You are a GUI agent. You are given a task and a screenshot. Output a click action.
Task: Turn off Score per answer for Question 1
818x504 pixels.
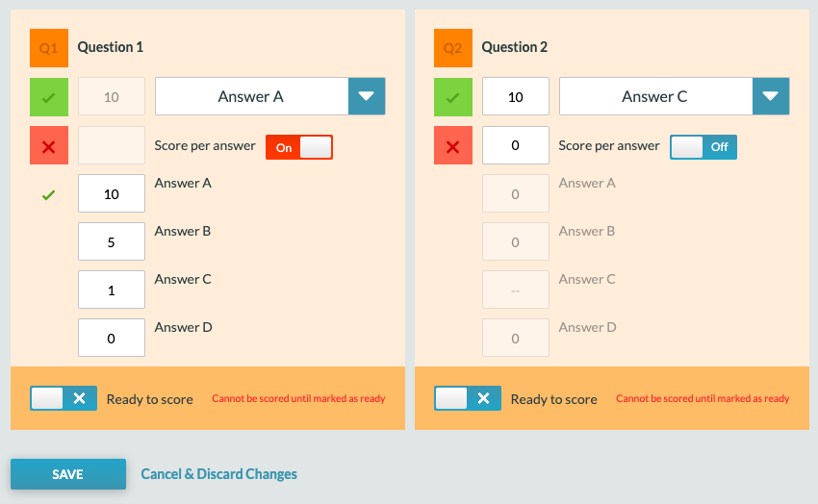tap(298, 147)
